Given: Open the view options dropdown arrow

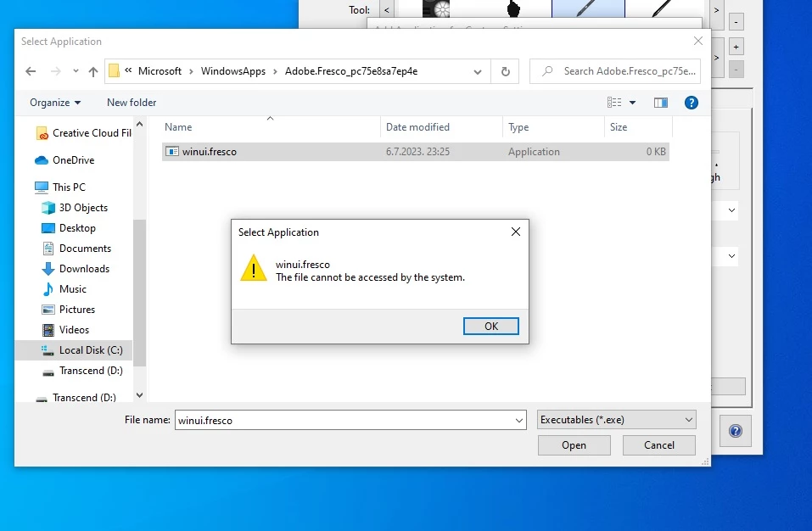Looking at the screenshot, I should coord(632,103).
